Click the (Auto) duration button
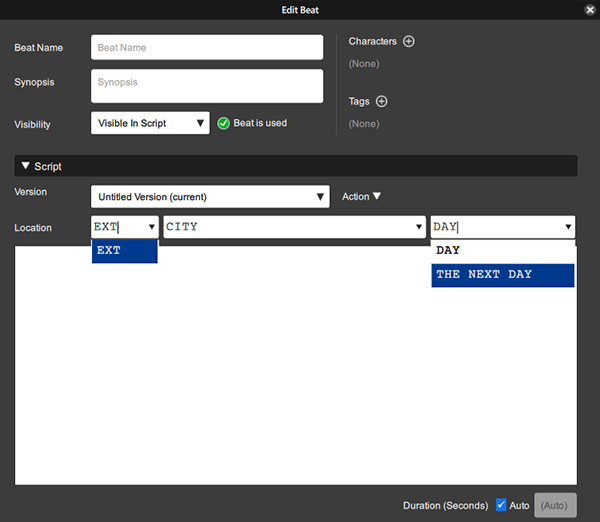 555,505
